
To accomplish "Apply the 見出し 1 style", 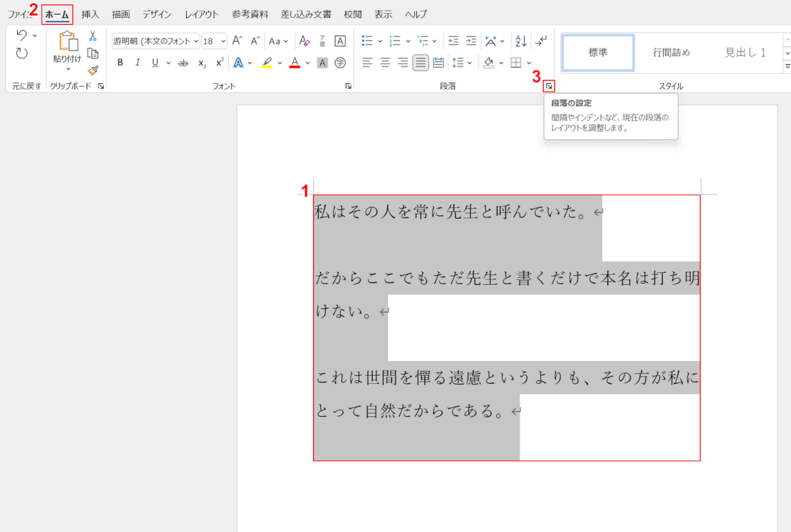I will point(746,53).
